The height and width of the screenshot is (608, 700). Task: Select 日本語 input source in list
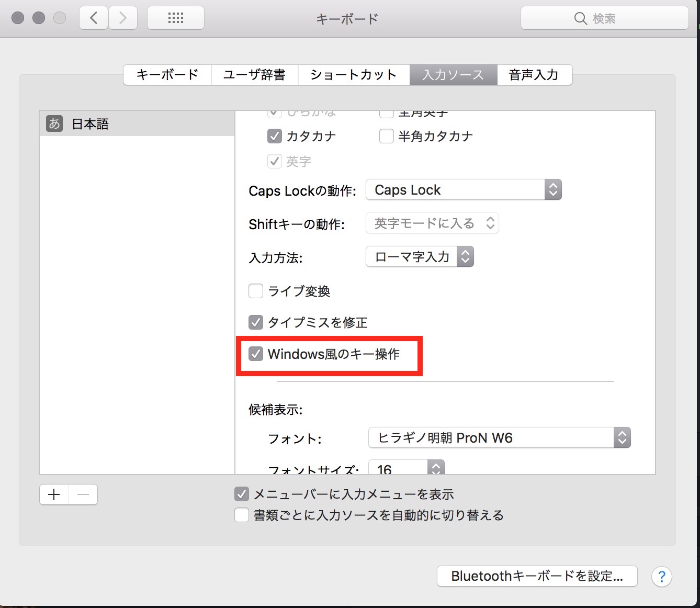pos(137,124)
